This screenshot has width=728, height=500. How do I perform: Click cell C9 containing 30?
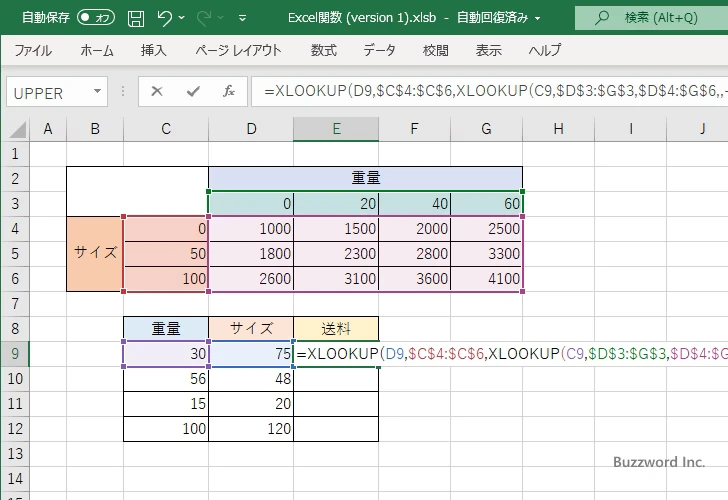tap(166, 354)
